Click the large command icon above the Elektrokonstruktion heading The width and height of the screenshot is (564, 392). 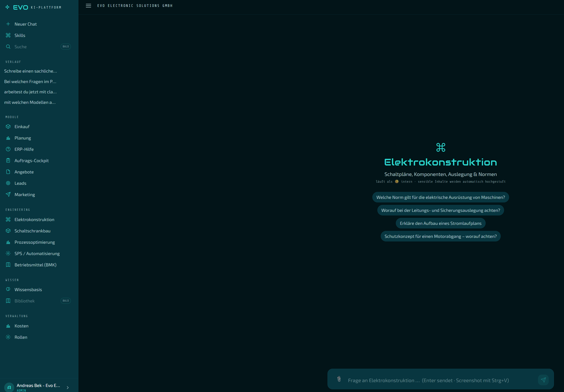click(441, 147)
